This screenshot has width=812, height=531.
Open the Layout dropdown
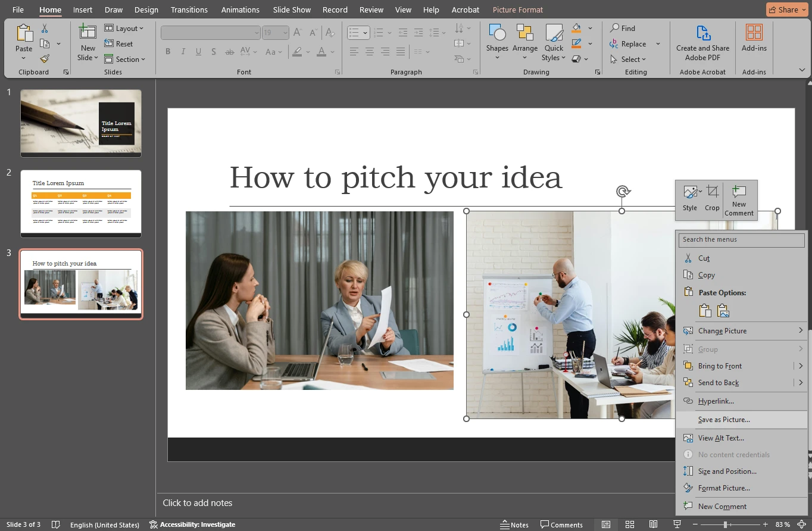tap(124, 28)
